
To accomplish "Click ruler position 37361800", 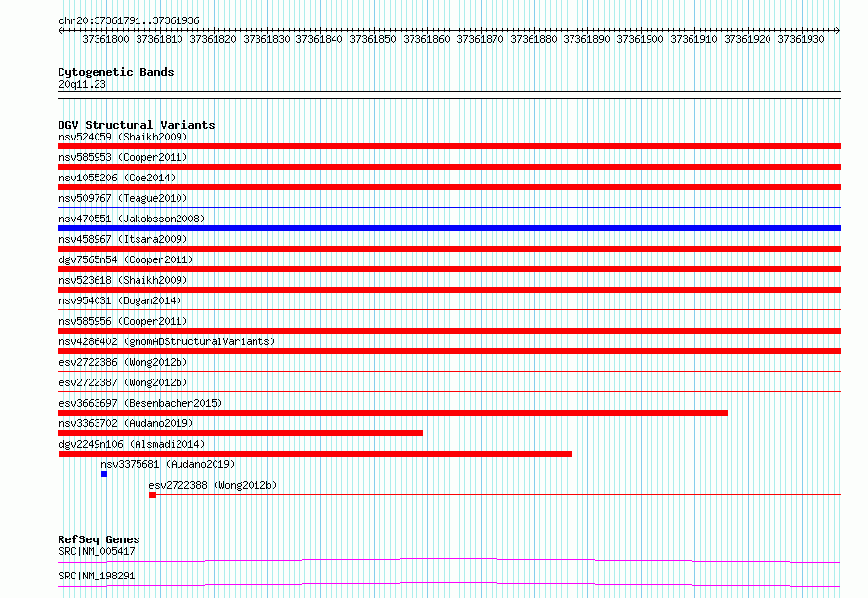I will point(105,39).
